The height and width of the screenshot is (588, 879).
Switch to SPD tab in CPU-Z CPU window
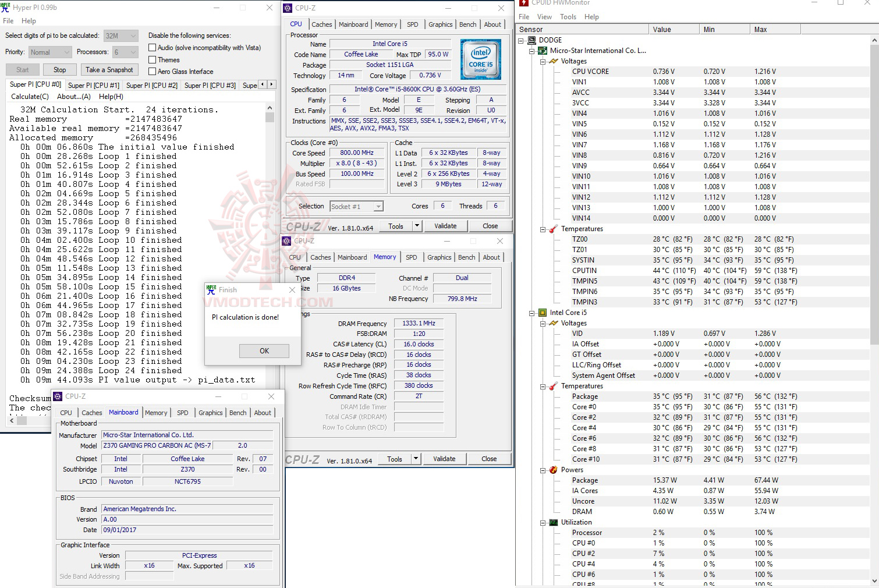pyautogui.click(x=413, y=24)
